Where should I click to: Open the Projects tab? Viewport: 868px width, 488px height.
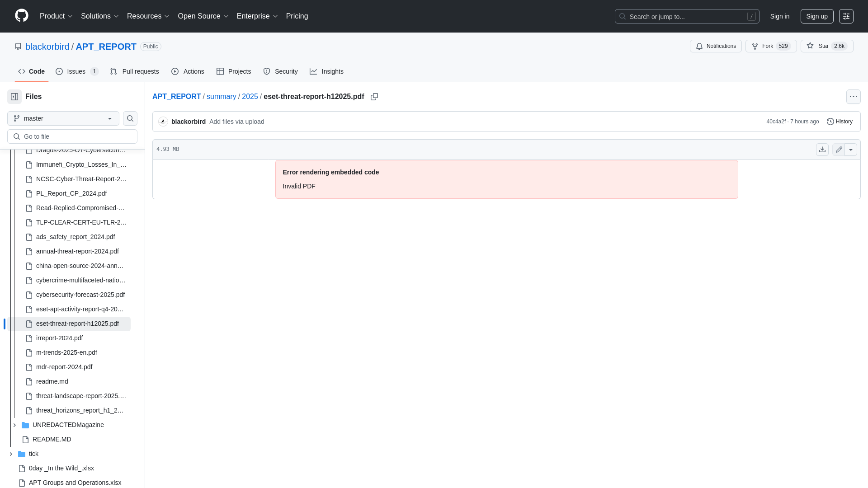(x=234, y=71)
